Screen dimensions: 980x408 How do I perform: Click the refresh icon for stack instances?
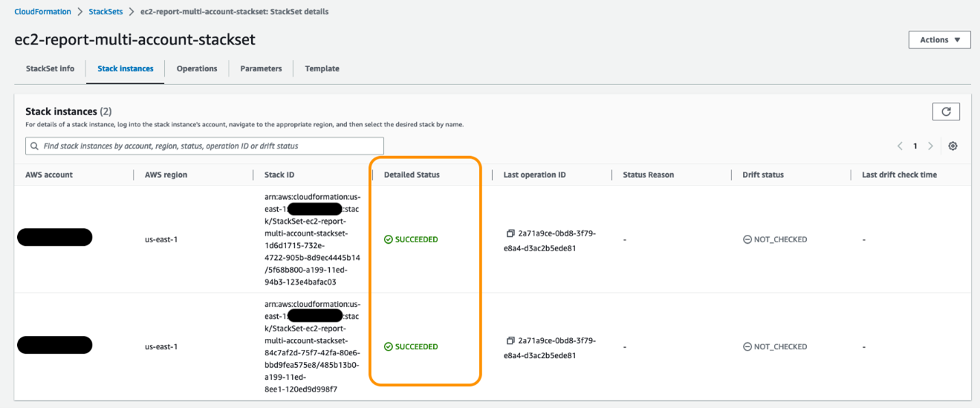[x=946, y=111]
